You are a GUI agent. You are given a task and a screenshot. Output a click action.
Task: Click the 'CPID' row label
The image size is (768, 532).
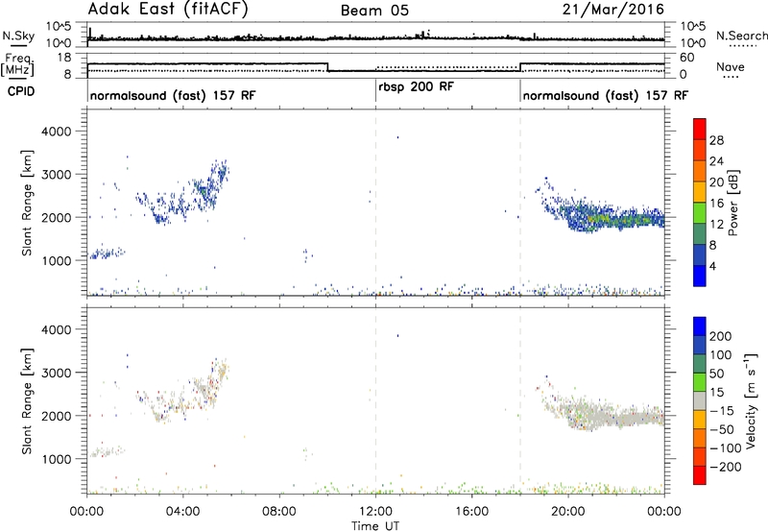(x=21, y=91)
